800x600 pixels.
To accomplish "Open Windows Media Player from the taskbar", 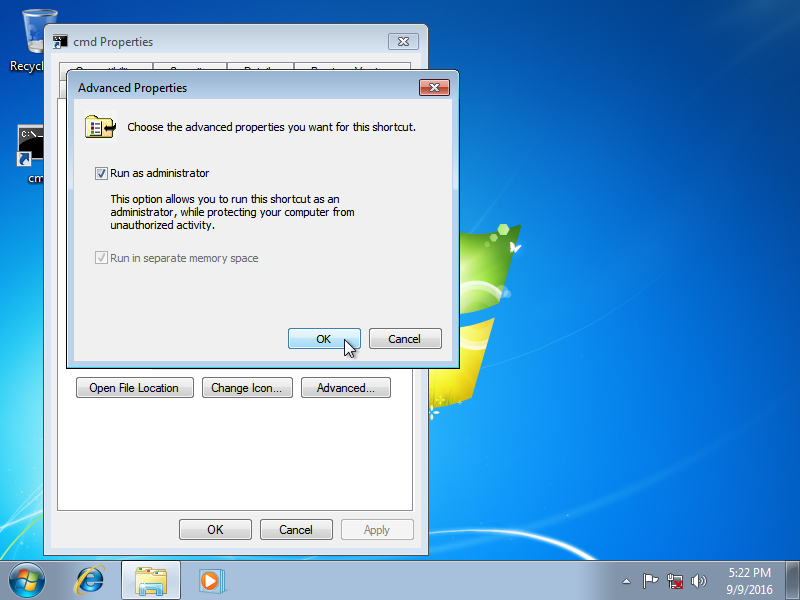I will pyautogui.click(x=211, y=581).
